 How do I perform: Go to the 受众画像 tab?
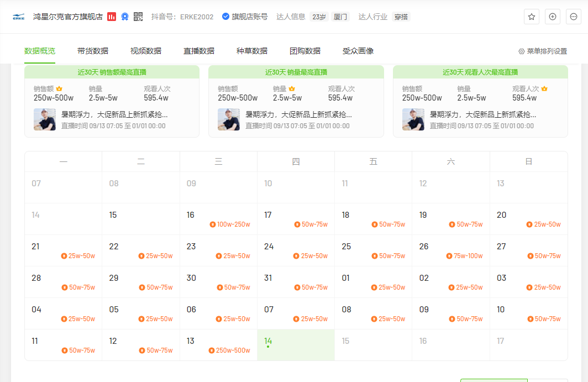[358, 51]
